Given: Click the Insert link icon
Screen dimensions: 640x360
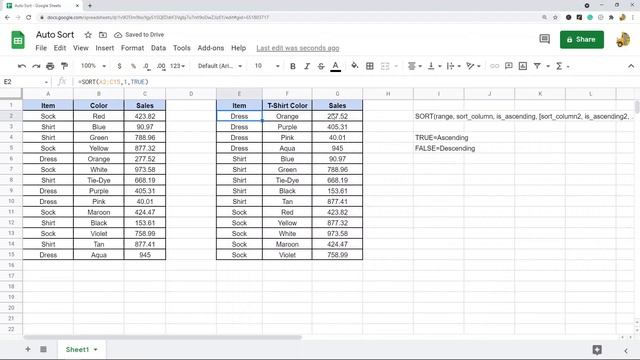Looking at the screenshot, I should pos(494,66).
